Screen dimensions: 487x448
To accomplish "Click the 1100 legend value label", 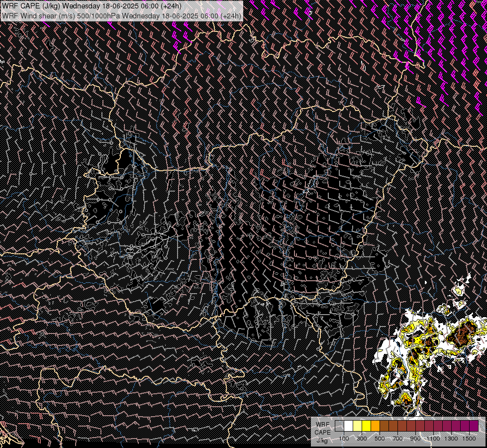I will [x=433, y=439].
